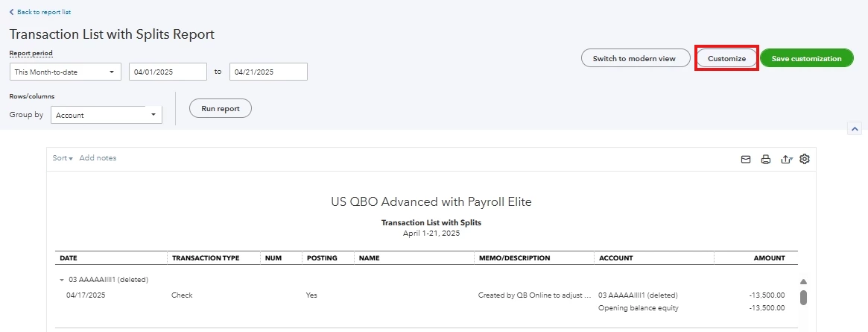
Task: Click the start date field 04/01/2025
Action: point(168,72)
